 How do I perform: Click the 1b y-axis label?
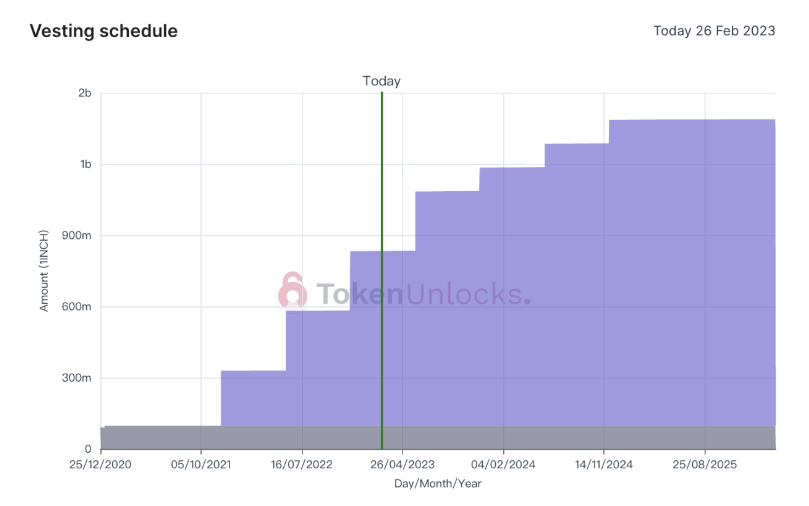tap(86, 164)
